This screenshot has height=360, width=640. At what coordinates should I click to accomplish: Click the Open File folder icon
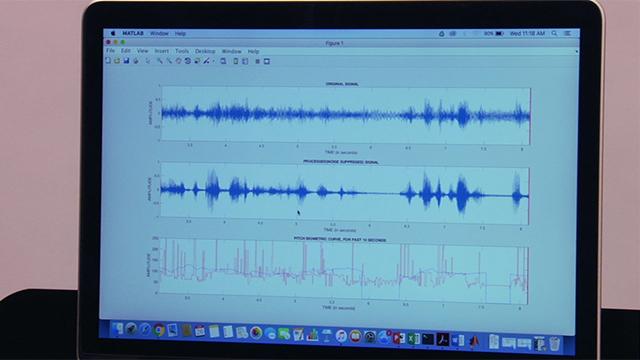click(x=117, y=61)
